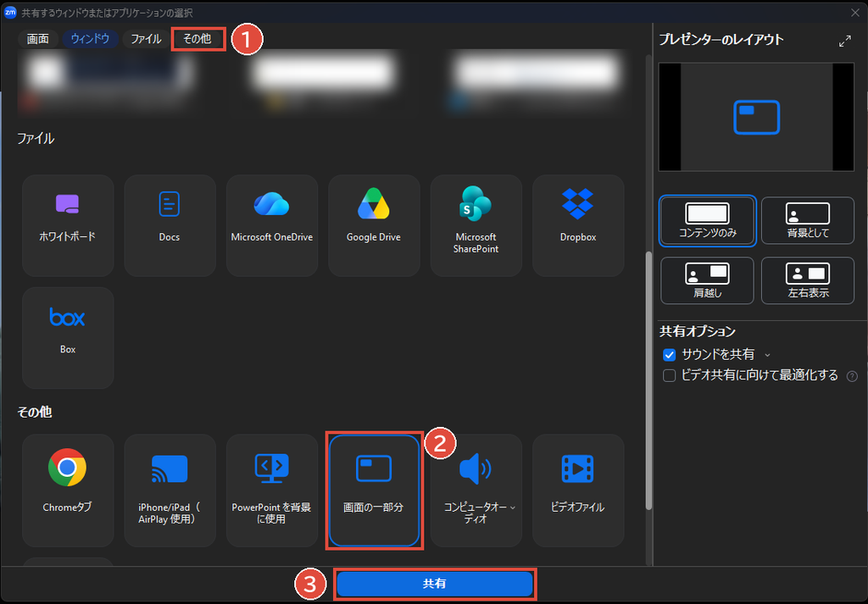Share a Chromeタブ
This screenshot has height=604, width=868.
coord(68,490)
